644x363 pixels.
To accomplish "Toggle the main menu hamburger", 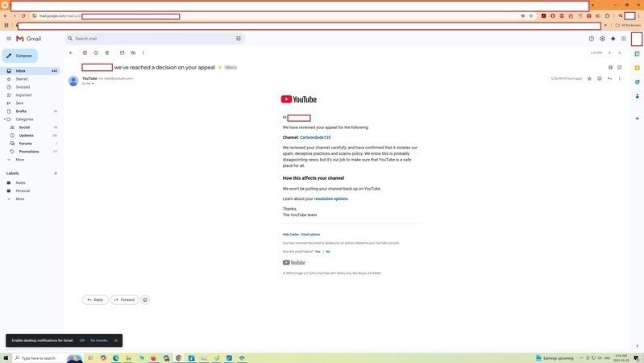I will pyautogui.click(x=9, y=38).
